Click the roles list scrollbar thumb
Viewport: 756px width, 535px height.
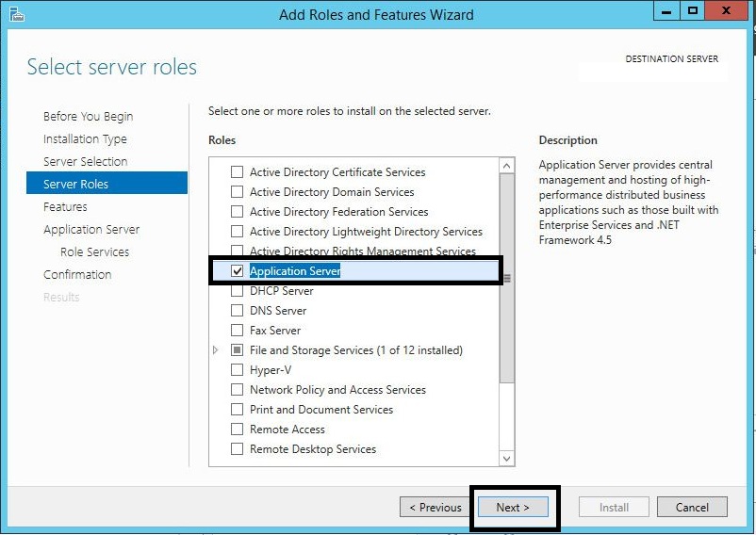click(x=506, y=278)
